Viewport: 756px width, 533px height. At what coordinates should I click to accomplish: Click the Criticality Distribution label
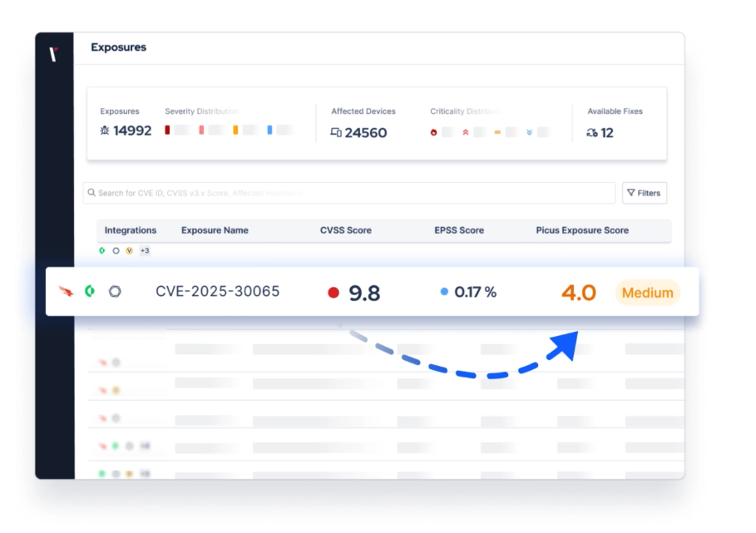(x=467, y=111)
